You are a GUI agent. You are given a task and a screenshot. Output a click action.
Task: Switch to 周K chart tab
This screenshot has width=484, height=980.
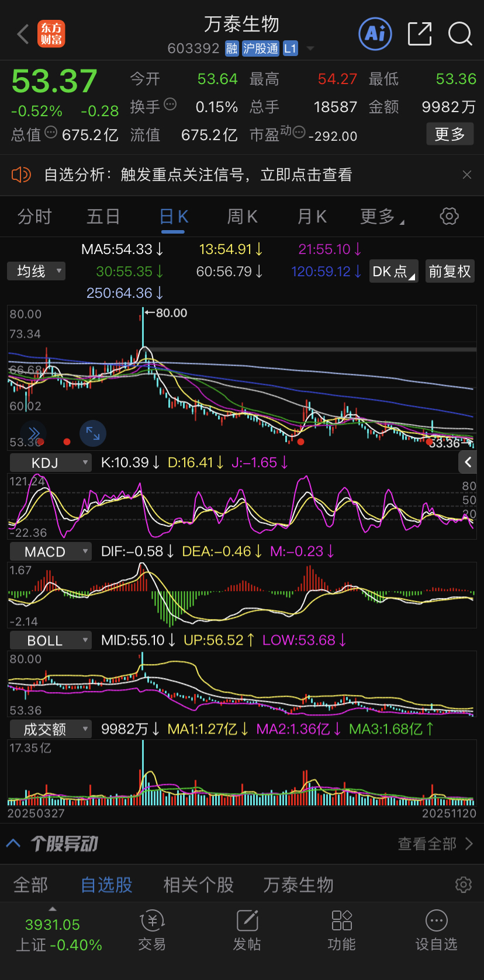(x=242, y=217)
